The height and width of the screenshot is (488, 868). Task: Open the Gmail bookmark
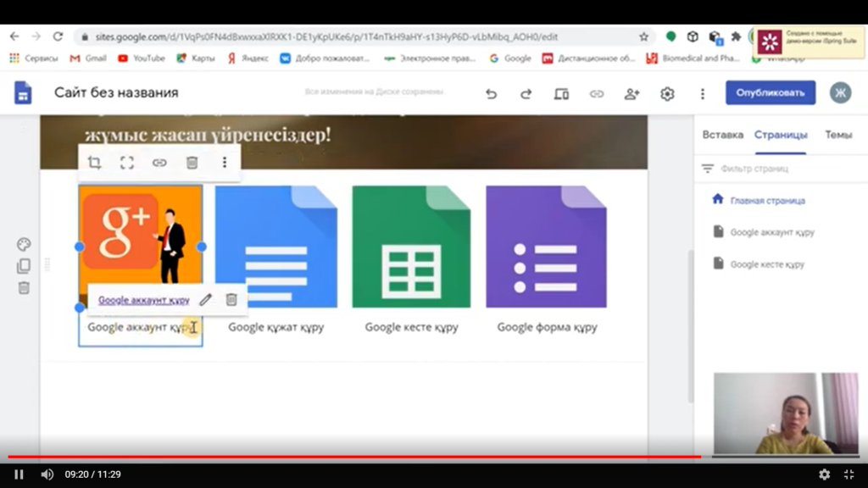[88, 58]
